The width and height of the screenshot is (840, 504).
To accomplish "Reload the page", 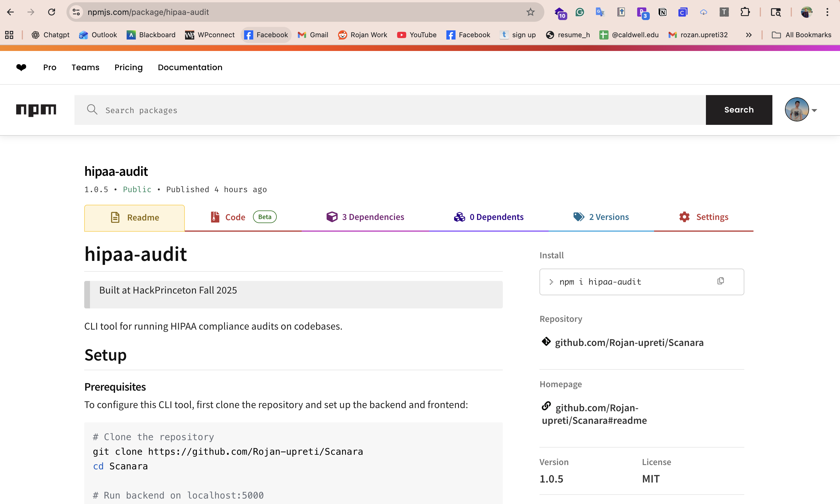I will [52, 12].
